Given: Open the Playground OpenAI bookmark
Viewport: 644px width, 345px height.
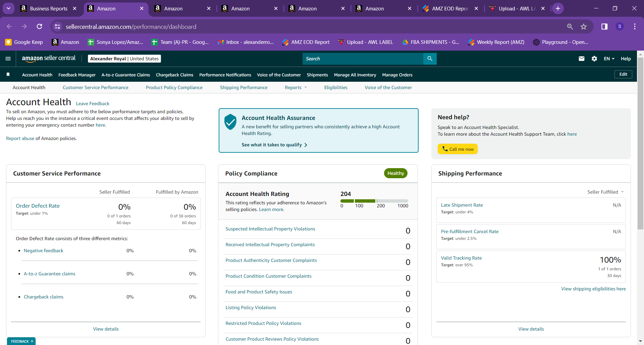Looking at the screenshot, I should click(560, 42).
